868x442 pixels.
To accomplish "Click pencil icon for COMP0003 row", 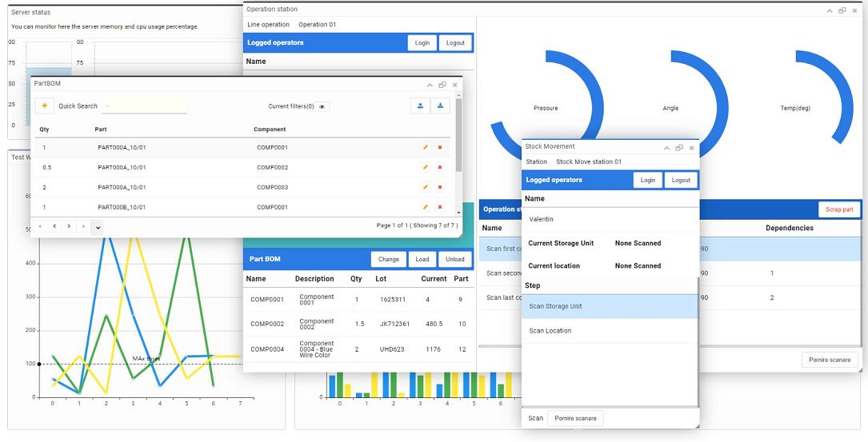I will tap(426, 187).
